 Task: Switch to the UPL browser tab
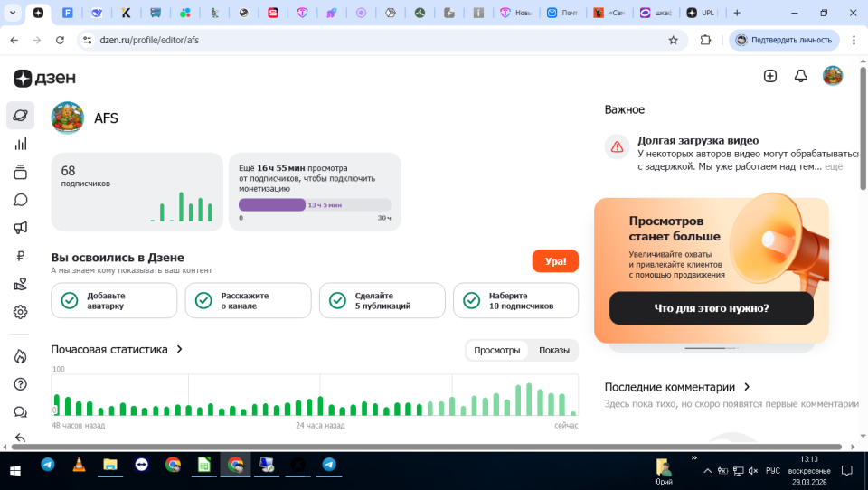(703, 13)
